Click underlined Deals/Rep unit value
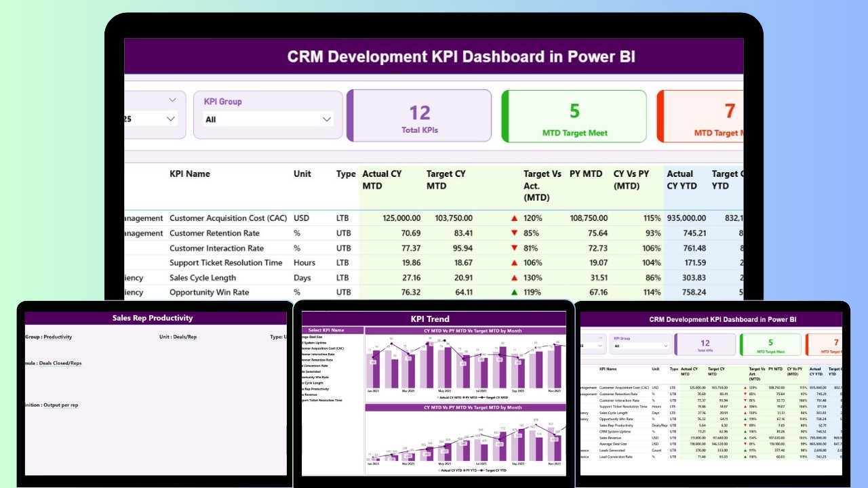This screenshot has height=488, width=868. 185,337
